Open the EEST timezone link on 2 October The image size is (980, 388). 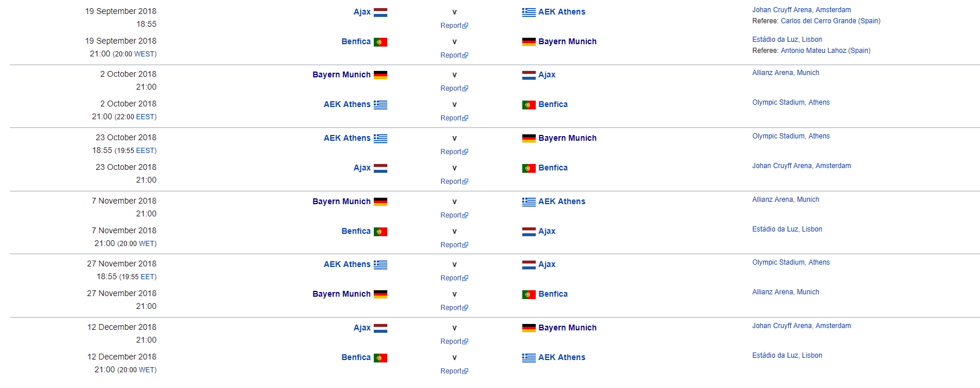click(x=145, y=117)
